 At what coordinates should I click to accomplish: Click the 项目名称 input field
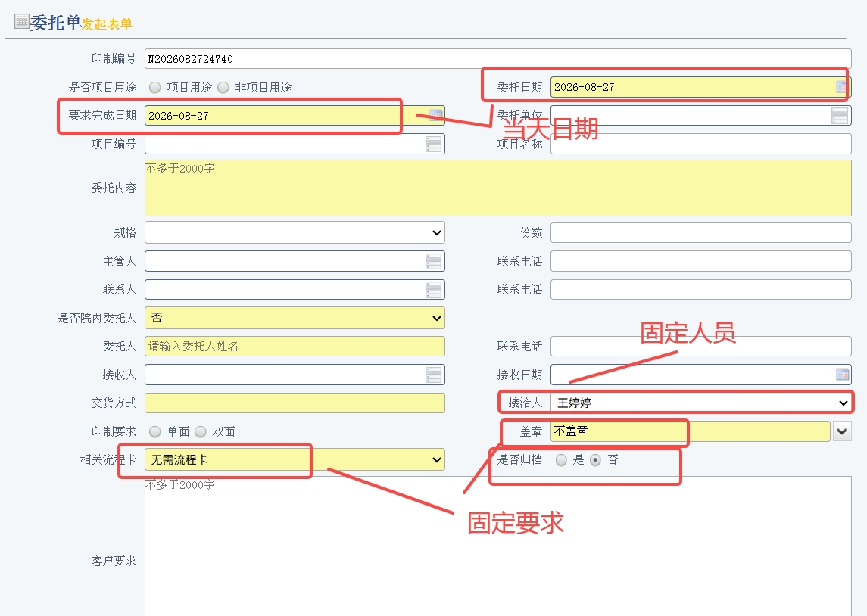700,144
